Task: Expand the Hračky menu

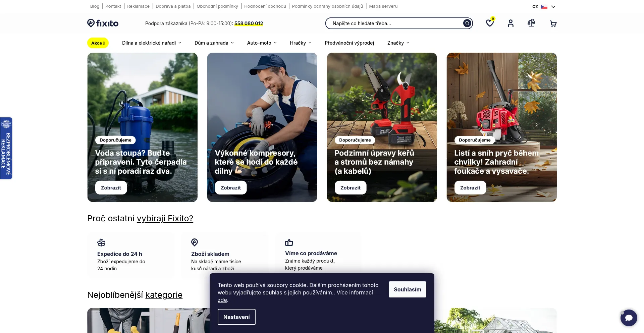Action: click(301, 43)
